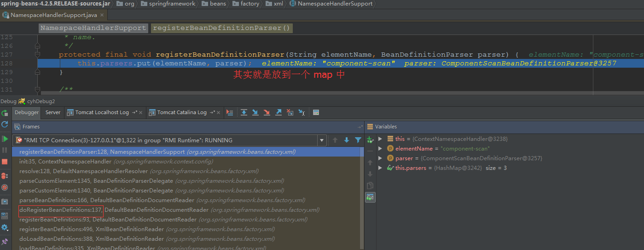The width and height of the screenshot is (644, 250).
Task: Click Show Execution Point icon
Action: pyautogui.click(x=230, y=112)
